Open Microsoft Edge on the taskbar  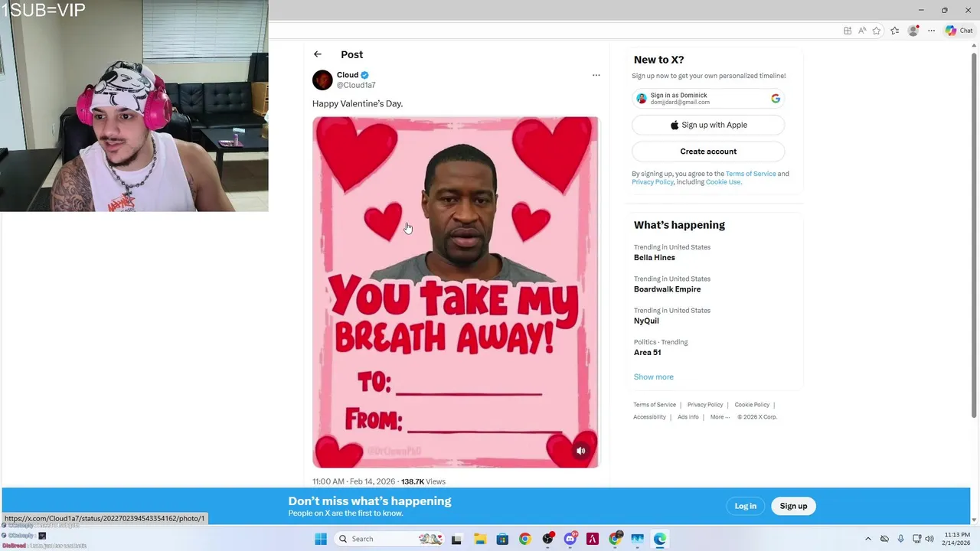tap(659, 539)
